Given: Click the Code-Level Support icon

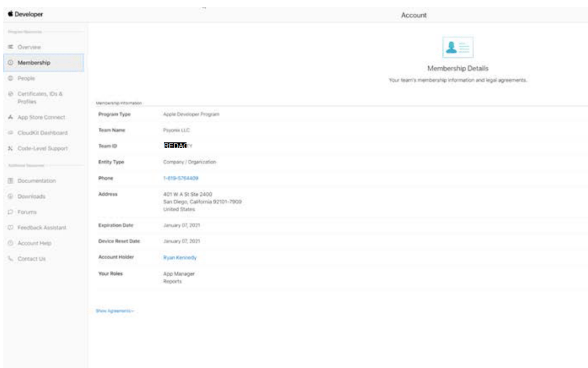Looking at the screenshot, I should (x=11, y=149).
